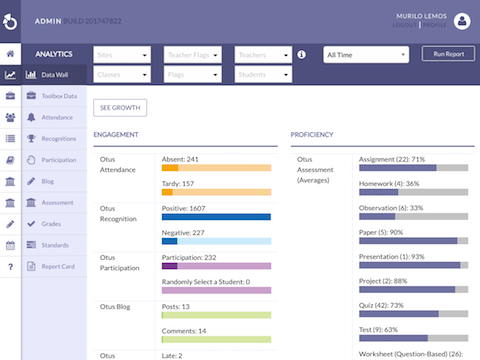Click the Assessment building icon
Viewport: 480px width, 360px height.
[31, 202]
